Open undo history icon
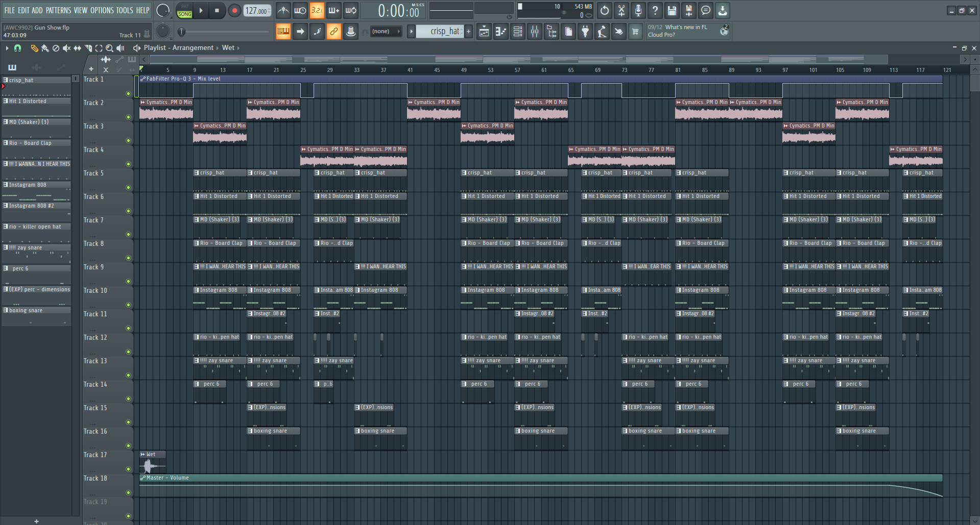Screen dimensions: 980x525 605,10
